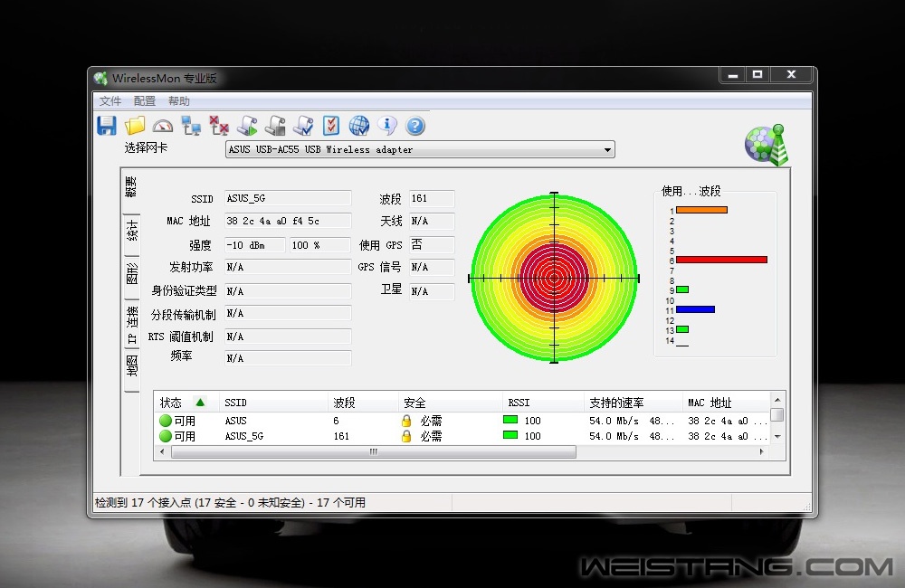Open the 配置 menu

pos(145,101)
